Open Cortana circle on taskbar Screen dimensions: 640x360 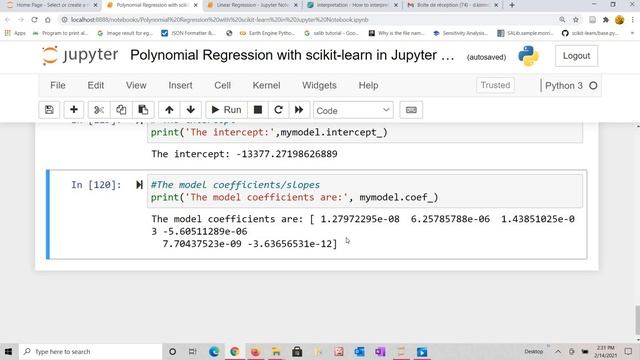pos(172,351)
